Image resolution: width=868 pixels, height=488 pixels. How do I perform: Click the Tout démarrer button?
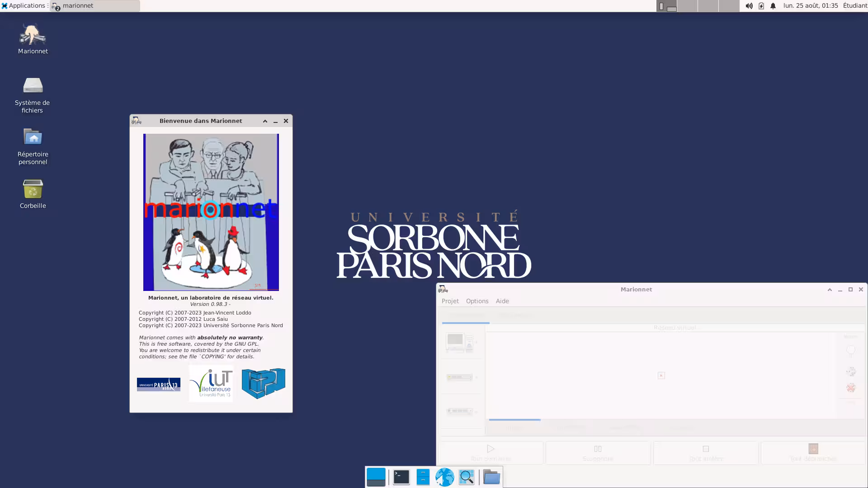coord(491,452)
